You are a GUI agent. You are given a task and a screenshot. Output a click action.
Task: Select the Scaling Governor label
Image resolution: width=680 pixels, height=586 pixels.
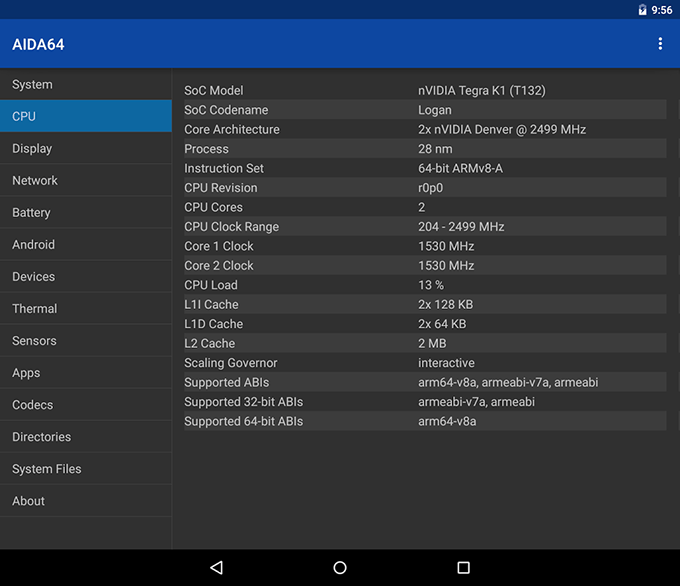(x=231, y=363)
